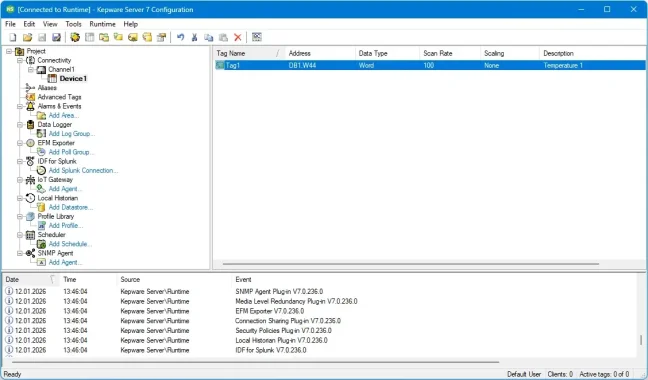Click the Copy toolbar icon
This screenshot has width=648, height=380.
point(209,38)
